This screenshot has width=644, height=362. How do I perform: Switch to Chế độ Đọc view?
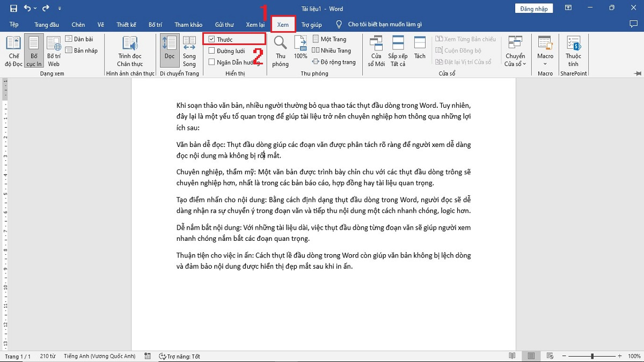[x=14, y=51]
